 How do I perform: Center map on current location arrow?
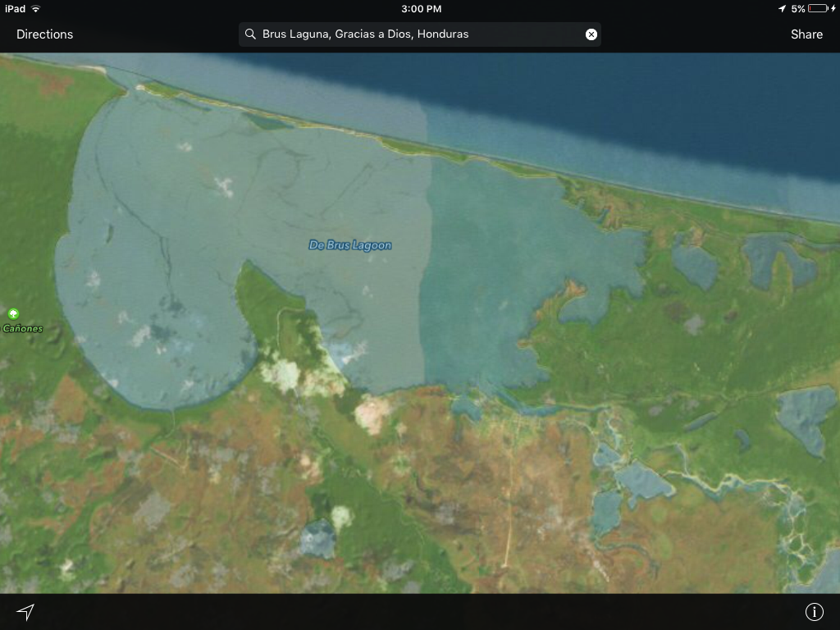pyautogui.click(x=26, y=612)
